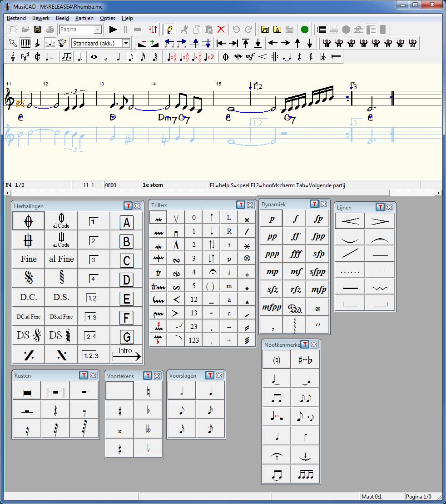Open the Help menu
This screenshot has height=504, width=446.
127,18
